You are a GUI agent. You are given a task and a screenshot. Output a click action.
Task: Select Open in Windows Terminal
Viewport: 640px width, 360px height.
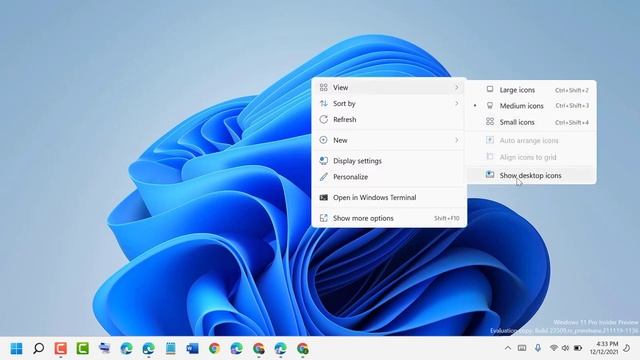click(389, 198)
